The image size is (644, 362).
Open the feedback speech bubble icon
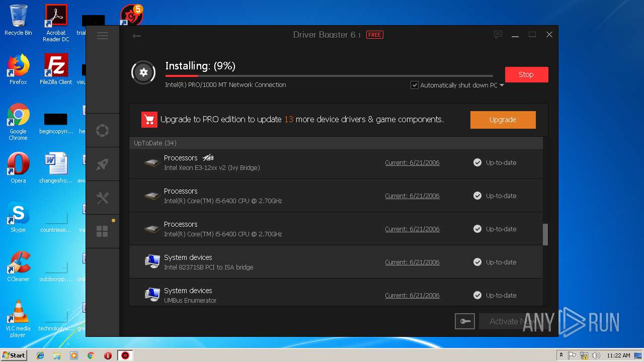498,35
